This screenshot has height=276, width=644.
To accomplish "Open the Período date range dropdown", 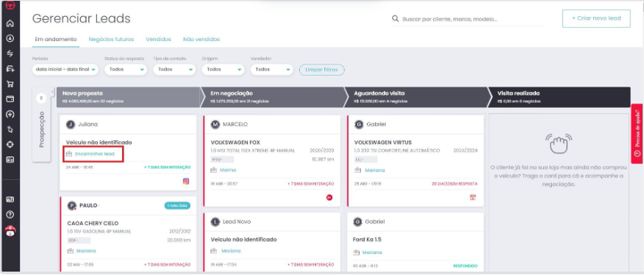I will click(x=65, y=70).
